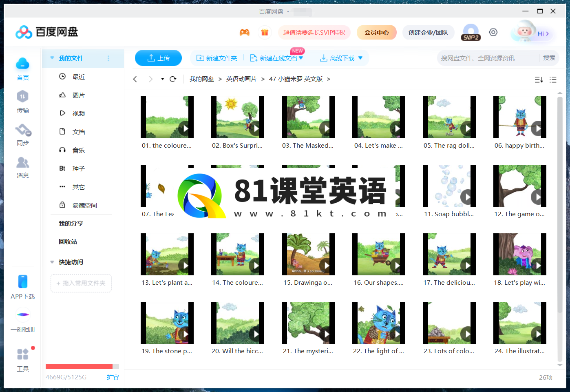This screenshot has width=570, height=392.
Task: Select video 03. The Masked...
Action: [308, 117]
